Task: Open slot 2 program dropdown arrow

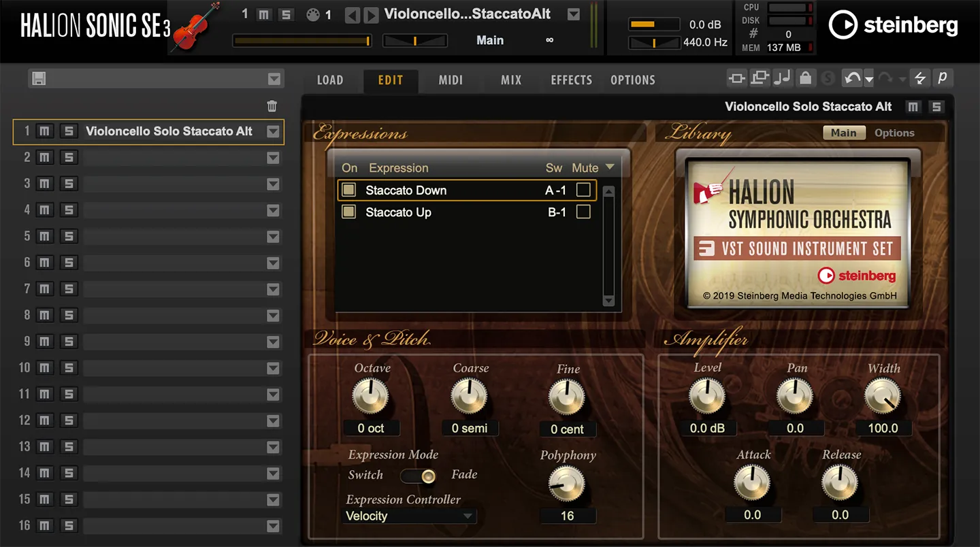Action: (273, 158)
